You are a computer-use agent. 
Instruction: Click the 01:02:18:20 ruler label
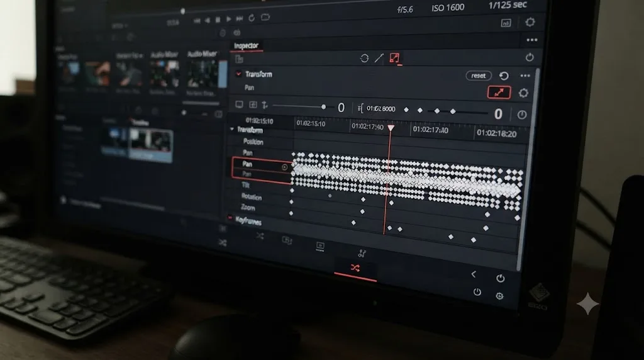(x=497, y=133)
